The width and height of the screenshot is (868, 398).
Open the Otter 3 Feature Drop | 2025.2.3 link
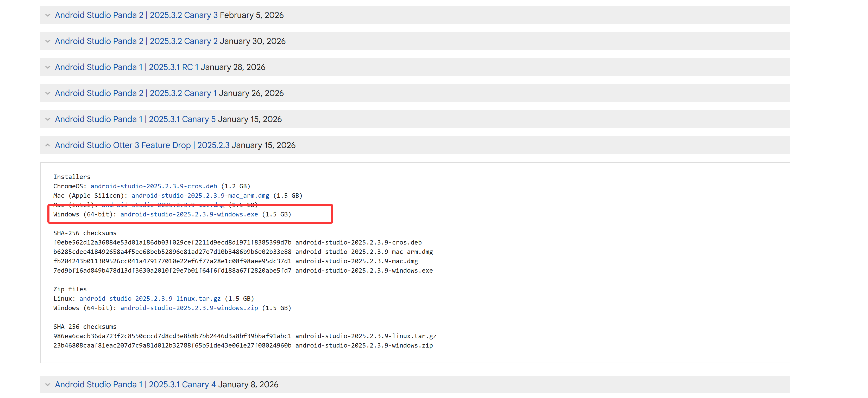[x=142, y=145]
